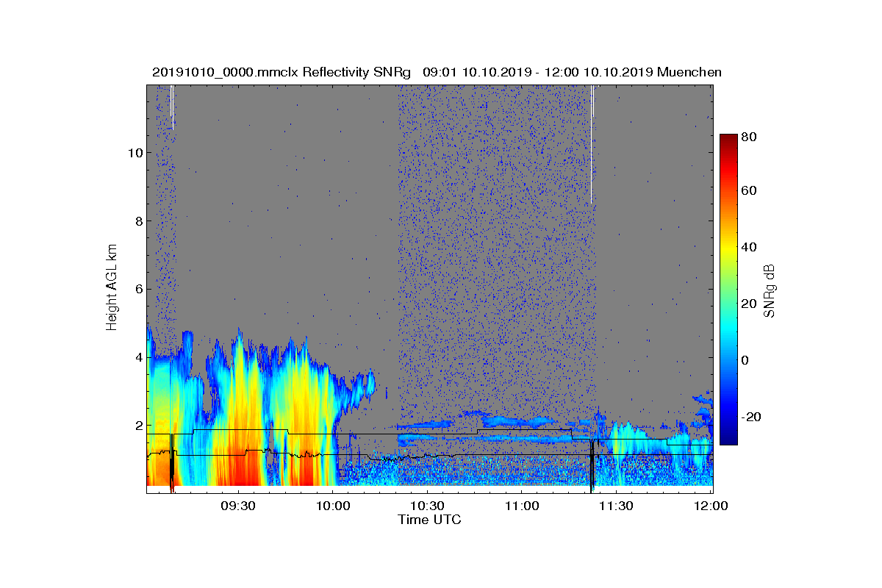Click the 10:30 time tick label
The image size is (882, 588).
(427, 506)
